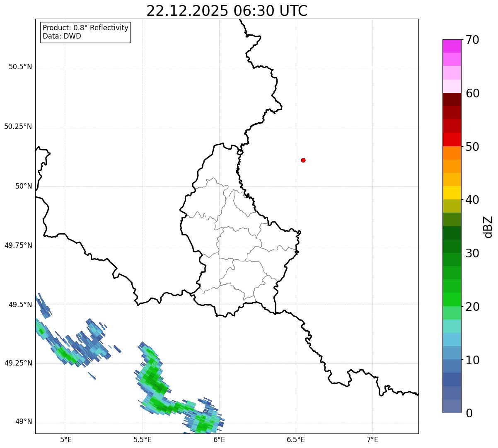Click the 'Data: DWD' text
This screenshot has height=448, width=498.
point(62,36)
